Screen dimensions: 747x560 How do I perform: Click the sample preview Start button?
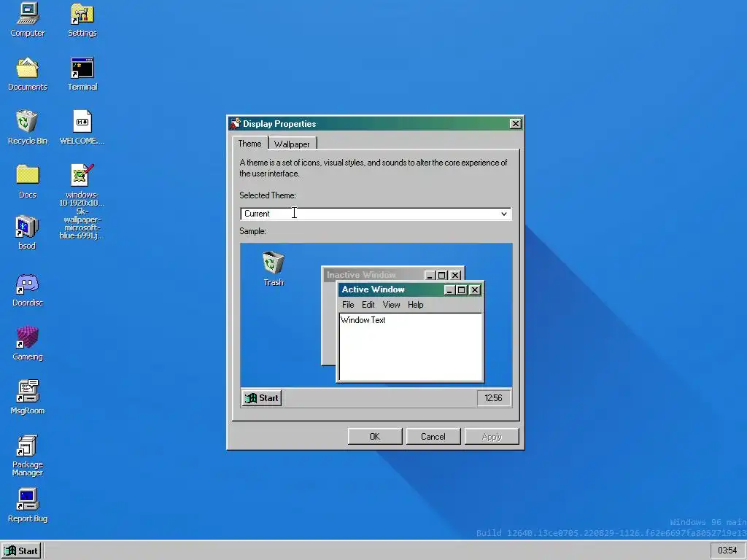point(262,398)
